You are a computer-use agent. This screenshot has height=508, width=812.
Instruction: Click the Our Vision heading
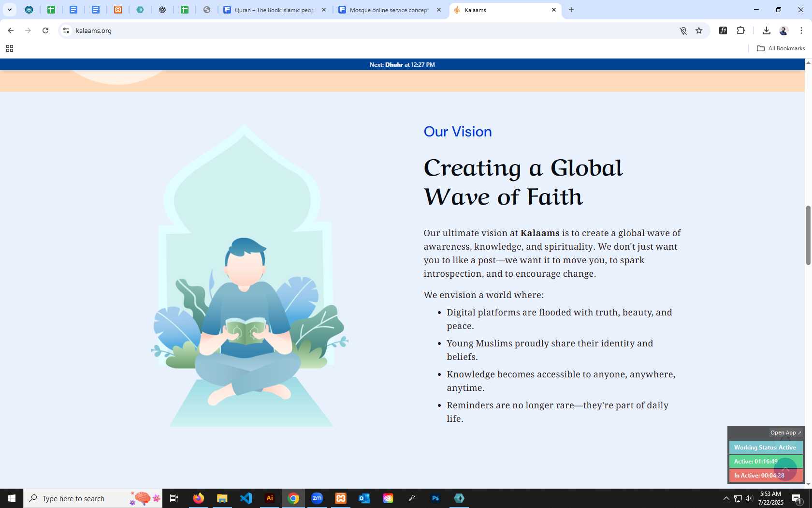pyautogui.click(x=458, y=132)
